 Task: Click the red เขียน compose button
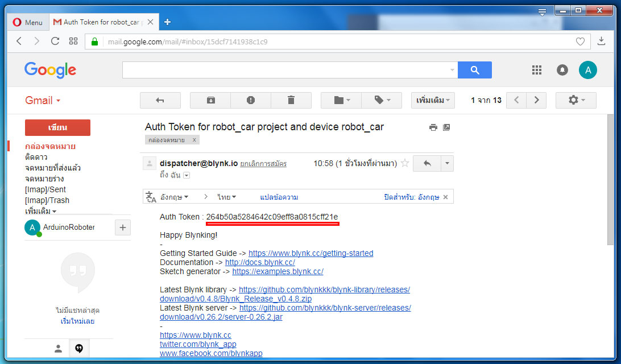(57, 127)
